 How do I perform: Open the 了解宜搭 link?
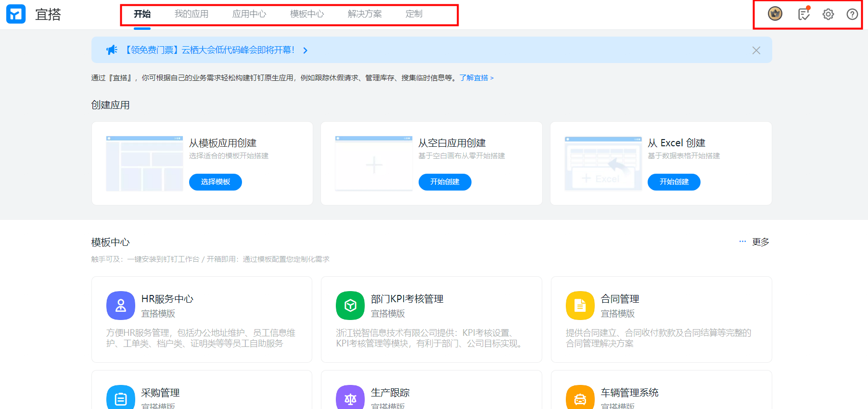coord(476,78)
